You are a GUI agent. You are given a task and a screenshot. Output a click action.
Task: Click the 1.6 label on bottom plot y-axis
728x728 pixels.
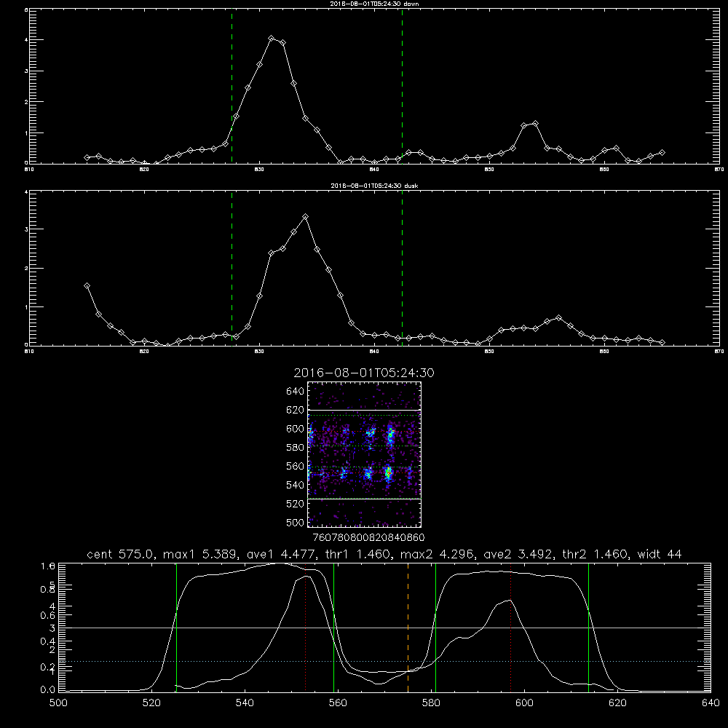coord(48,566)
